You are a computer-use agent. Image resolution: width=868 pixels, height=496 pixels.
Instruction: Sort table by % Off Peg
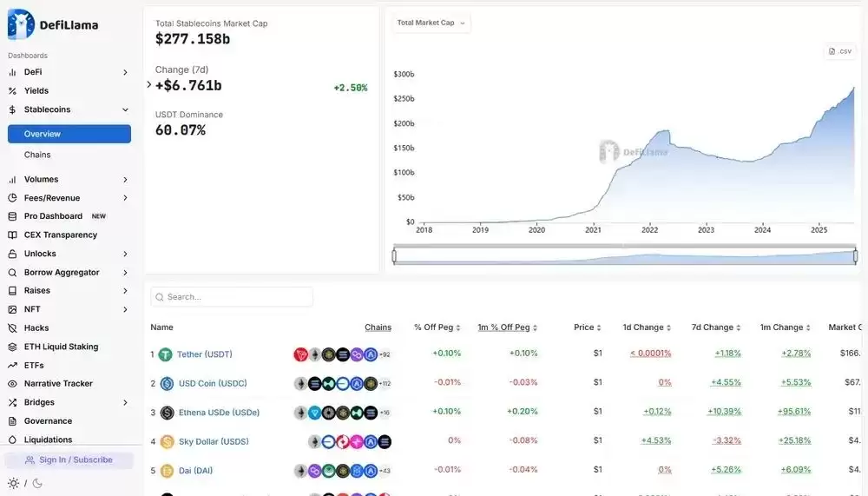click(x=437, y=327)
